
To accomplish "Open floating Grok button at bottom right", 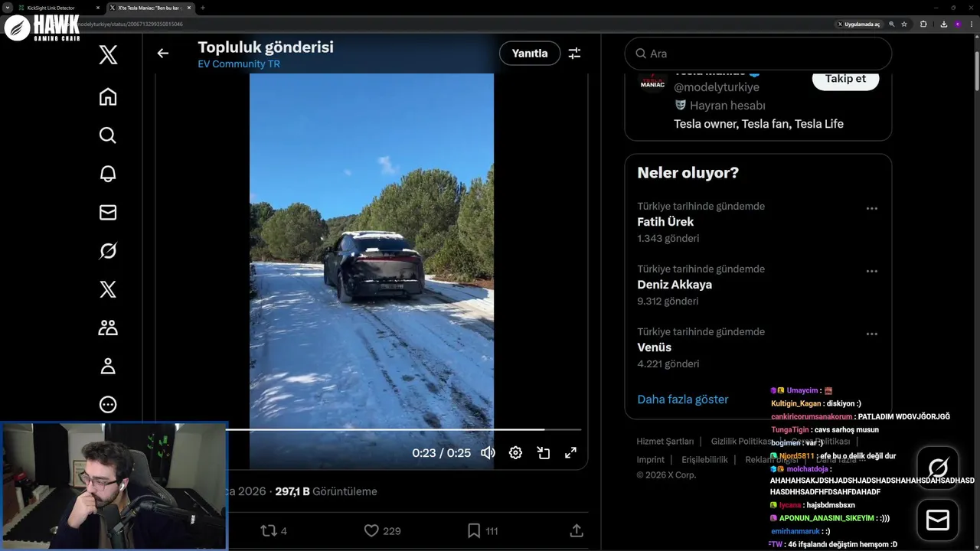I will click(938, 468).
